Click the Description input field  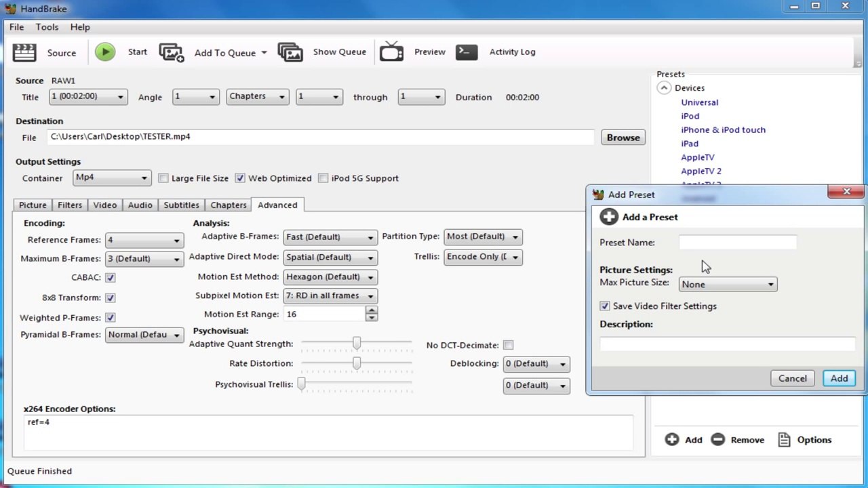[x=727, y=344]
